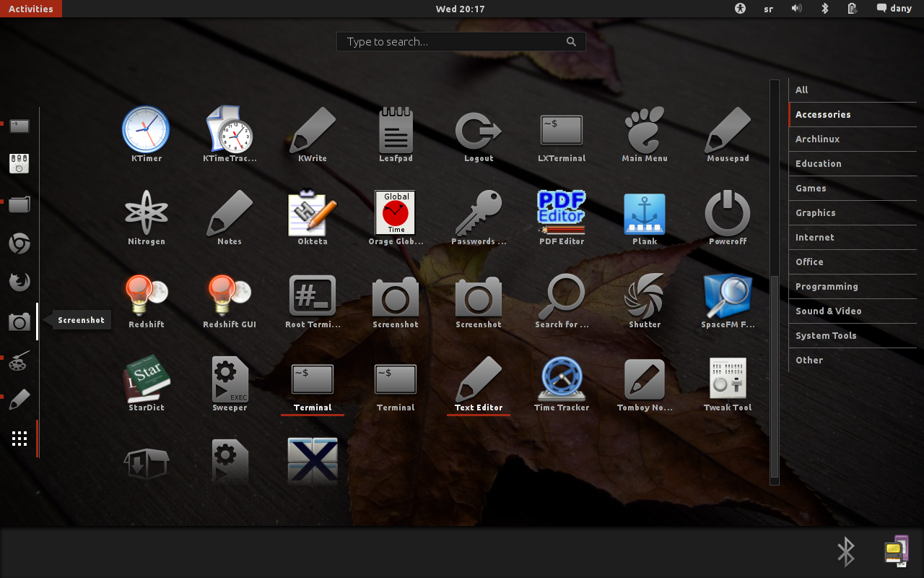
Task: Open the volume menu in top bar
Action: point(797,9)
